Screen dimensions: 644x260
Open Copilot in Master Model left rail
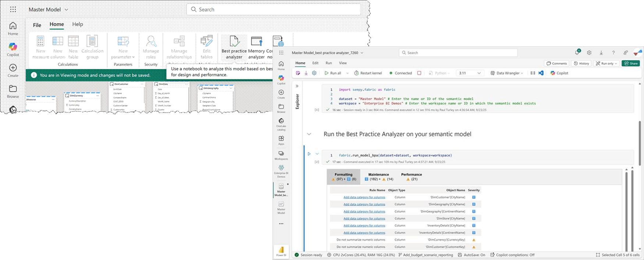[13, 49]
